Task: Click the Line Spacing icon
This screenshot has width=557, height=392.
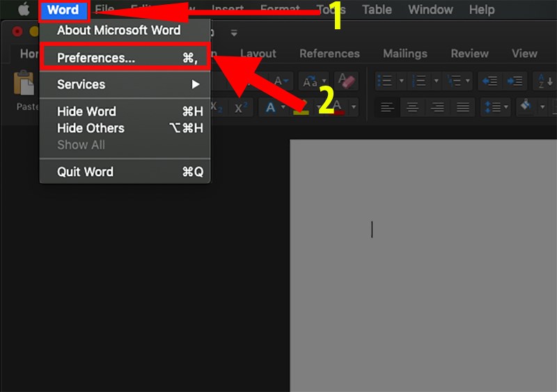Action: click(492, 107)
